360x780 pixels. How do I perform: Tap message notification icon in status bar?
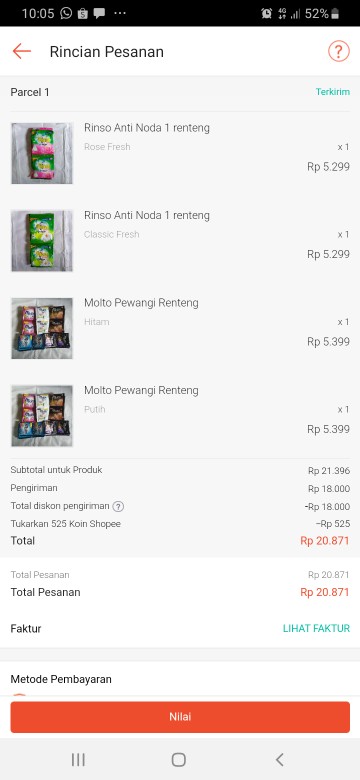click(99, 13)
